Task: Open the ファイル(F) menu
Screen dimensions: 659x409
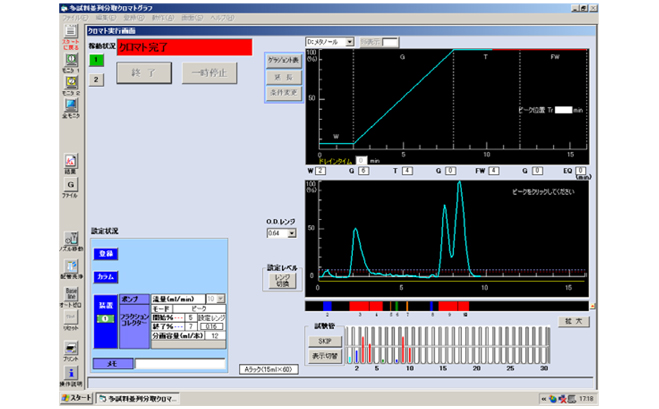Action: tap(75, 18)
